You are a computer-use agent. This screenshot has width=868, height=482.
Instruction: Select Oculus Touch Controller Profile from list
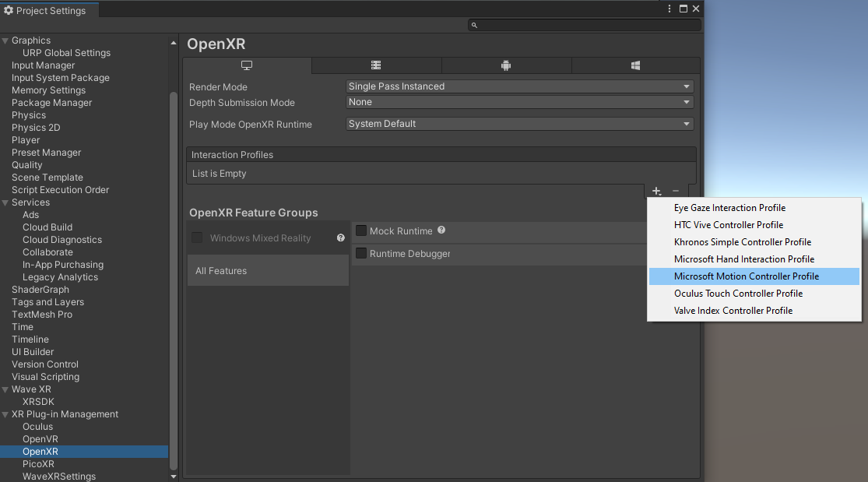738,294
